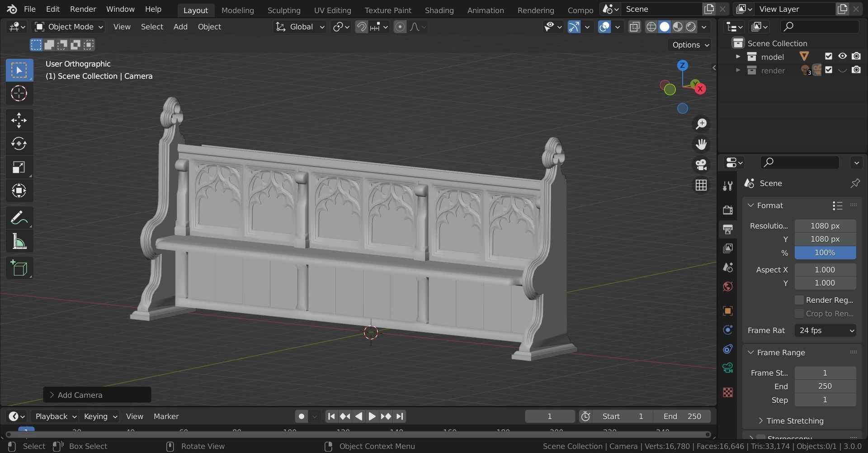Open the timeline Marker menu
Image resolution: width=868 pixels, height=453 pixels.
point(166,416)
